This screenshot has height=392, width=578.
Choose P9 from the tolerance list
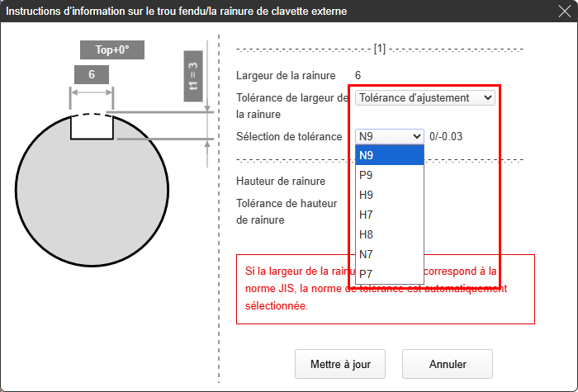[x=390, y=175]
